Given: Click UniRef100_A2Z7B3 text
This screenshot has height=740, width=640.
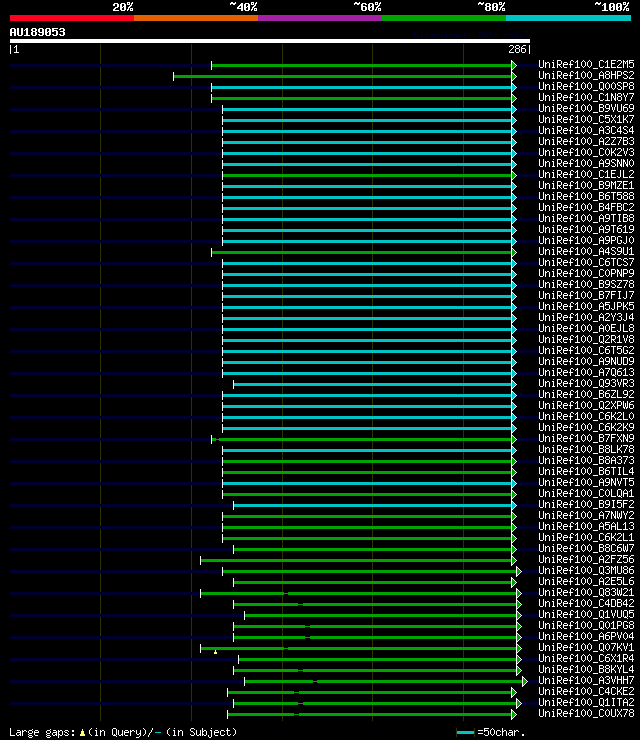Looking at the screenshot, I should (x=586, y=141).
